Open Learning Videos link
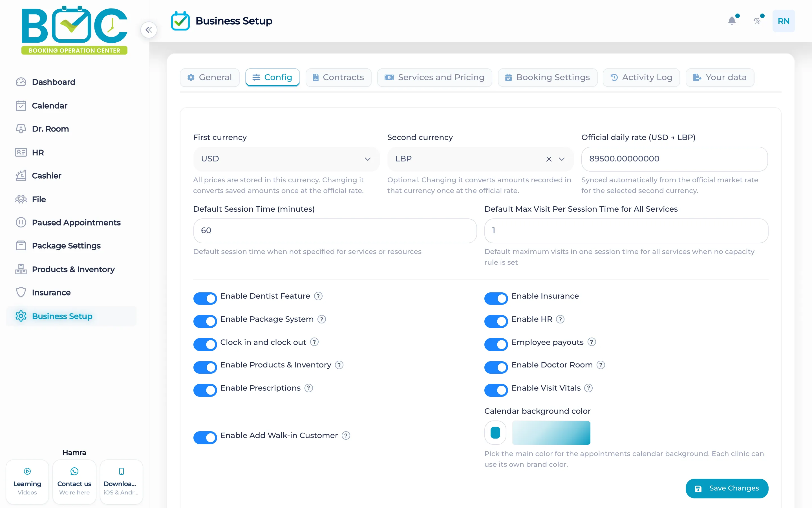The width and height of the screenshot is (812, 508). coord(27,482)
